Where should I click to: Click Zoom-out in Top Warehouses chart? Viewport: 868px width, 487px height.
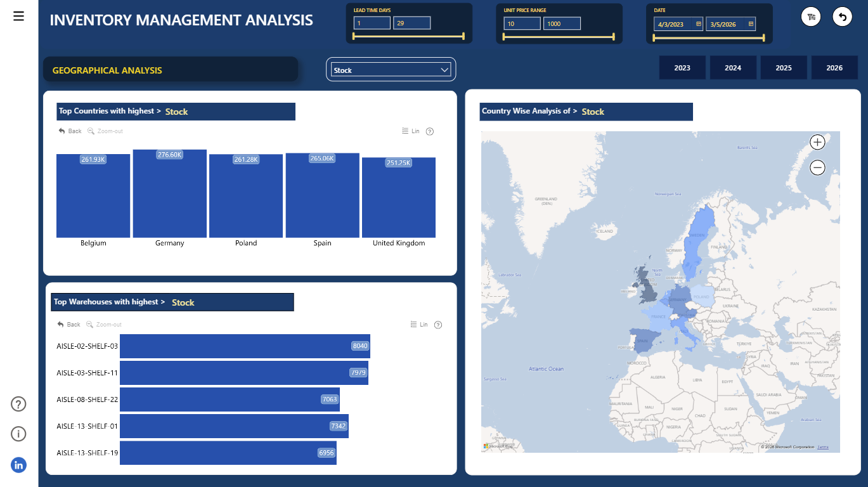click(104, 324)
